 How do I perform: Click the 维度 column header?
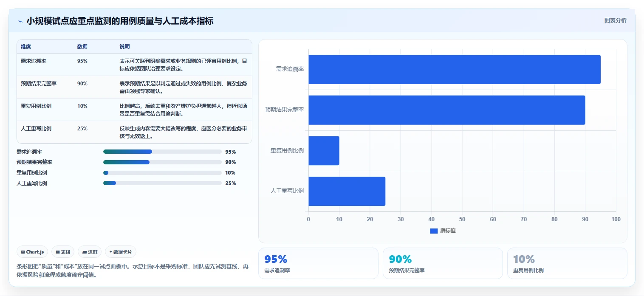(26, 47)
